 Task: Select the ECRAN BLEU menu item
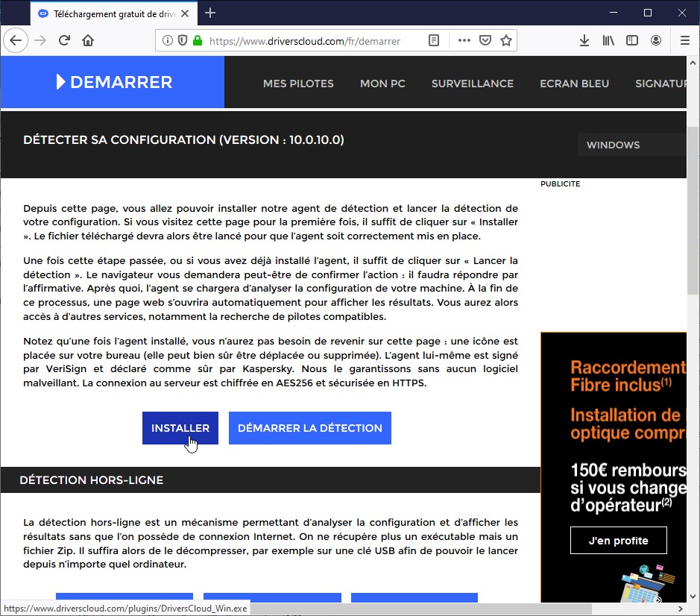[574, 84]
